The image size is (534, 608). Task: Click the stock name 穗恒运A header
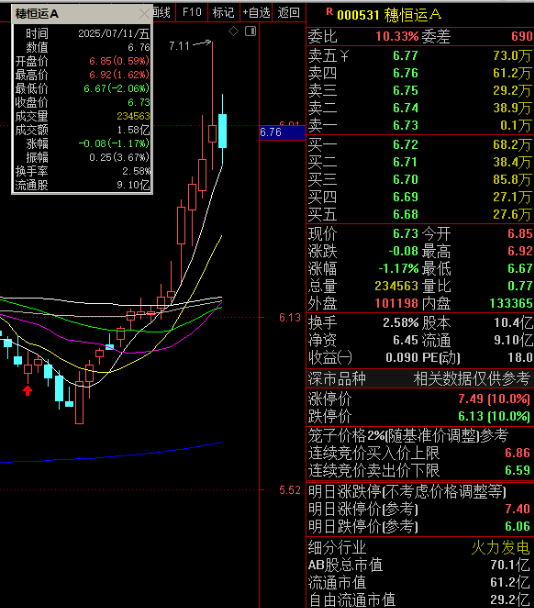(413, 15)
